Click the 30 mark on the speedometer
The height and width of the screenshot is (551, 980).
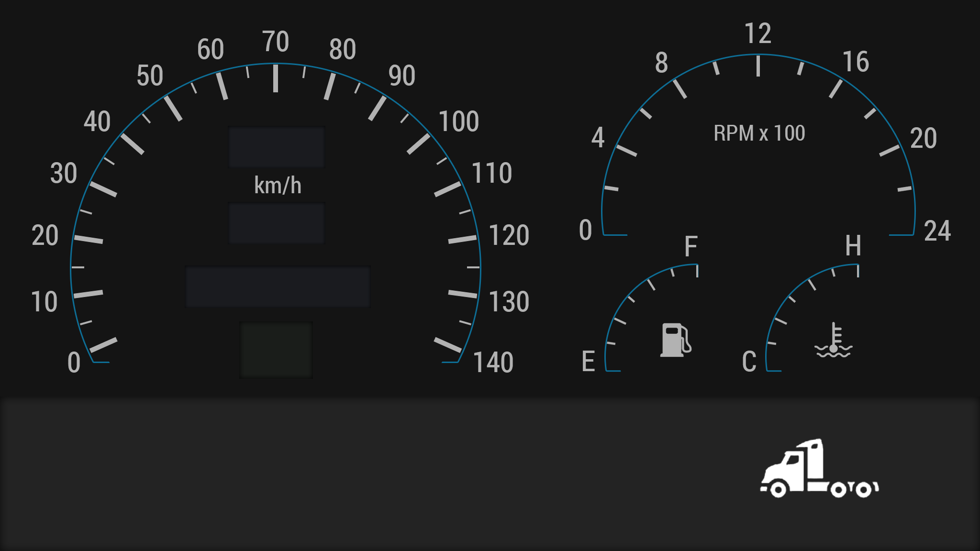click(x=64, y=173)
